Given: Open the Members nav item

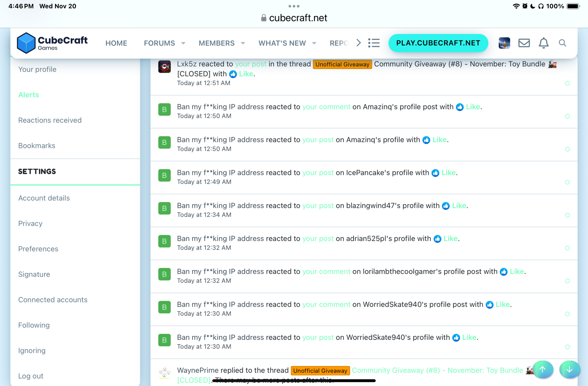Looking at the screenshot, I should pyautogui.click(x=217, y=43).
